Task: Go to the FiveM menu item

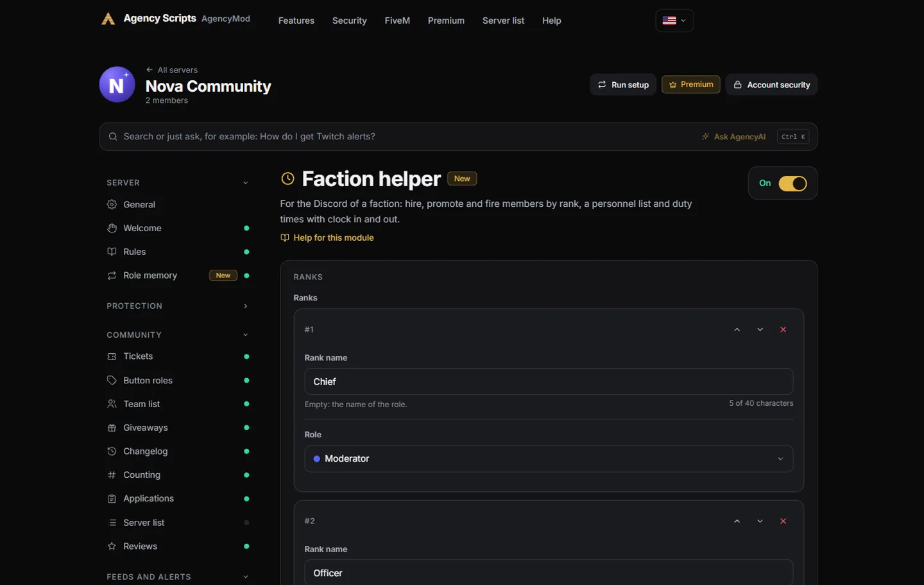Action: pos(397,21)
